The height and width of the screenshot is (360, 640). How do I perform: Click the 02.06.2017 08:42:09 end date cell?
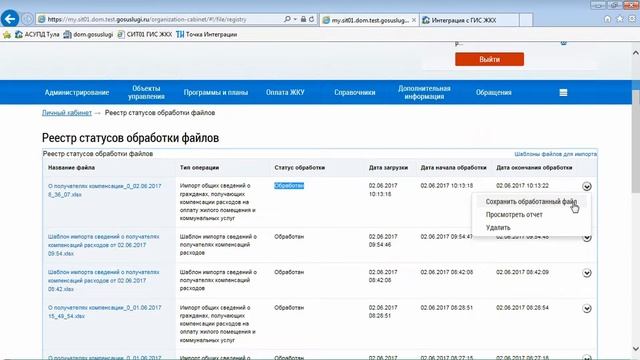pyautogui.click(x=522, y=272)
